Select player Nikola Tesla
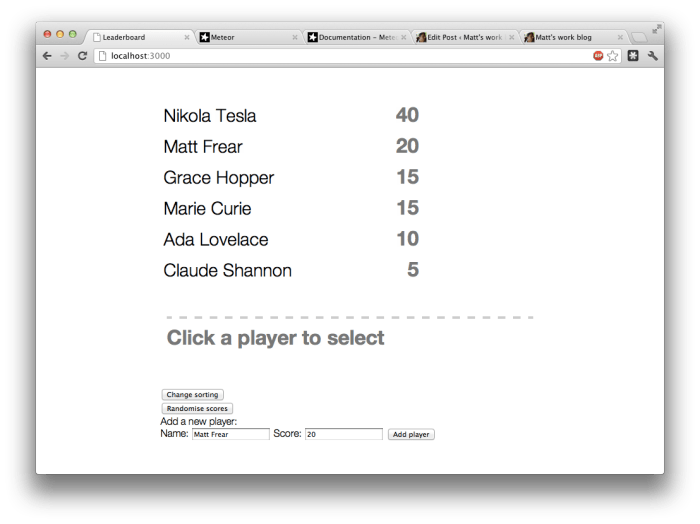 (x=210, y=116)
